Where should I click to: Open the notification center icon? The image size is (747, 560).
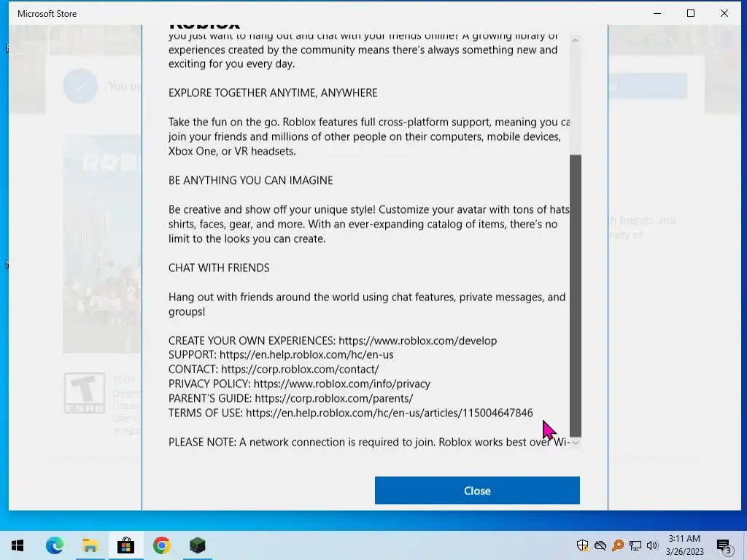pos(724,546)
